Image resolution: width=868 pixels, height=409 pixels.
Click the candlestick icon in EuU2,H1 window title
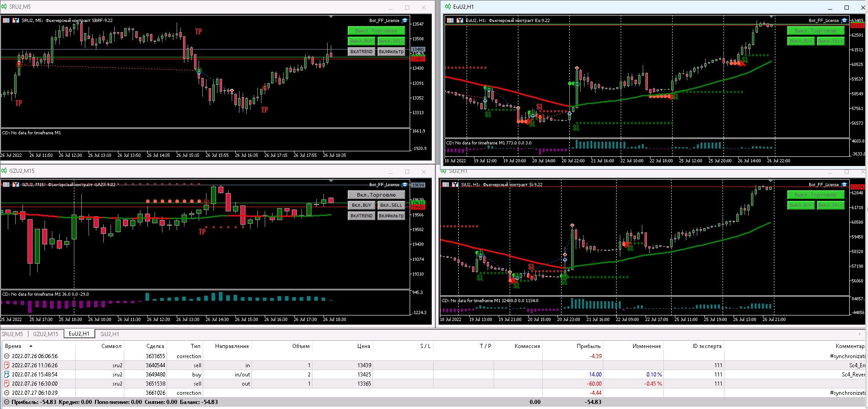[x=448, y=7]
